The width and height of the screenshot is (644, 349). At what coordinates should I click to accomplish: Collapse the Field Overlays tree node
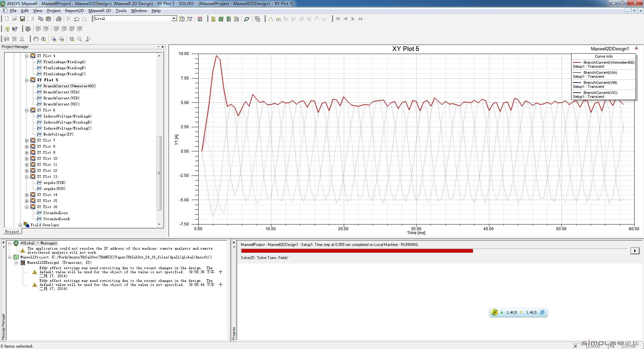click(x=20, y=225)
